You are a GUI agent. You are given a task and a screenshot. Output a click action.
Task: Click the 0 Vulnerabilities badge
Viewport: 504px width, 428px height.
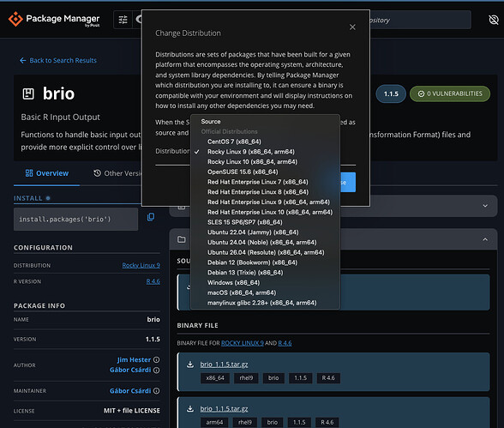pos(450,93)
